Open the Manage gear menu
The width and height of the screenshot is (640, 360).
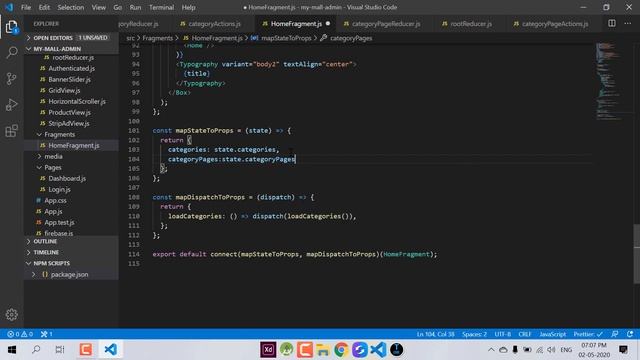(12, 314)
